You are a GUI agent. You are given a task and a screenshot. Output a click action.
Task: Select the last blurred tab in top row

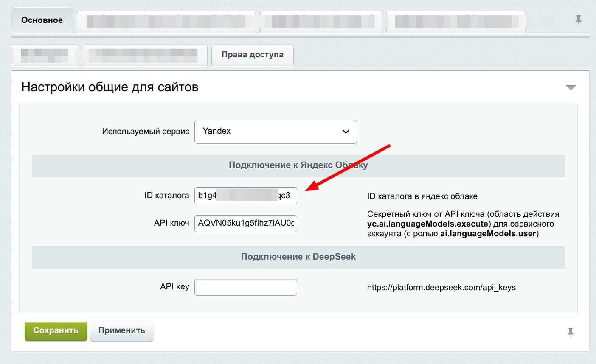pyautogui.click(x=456, y=21)
